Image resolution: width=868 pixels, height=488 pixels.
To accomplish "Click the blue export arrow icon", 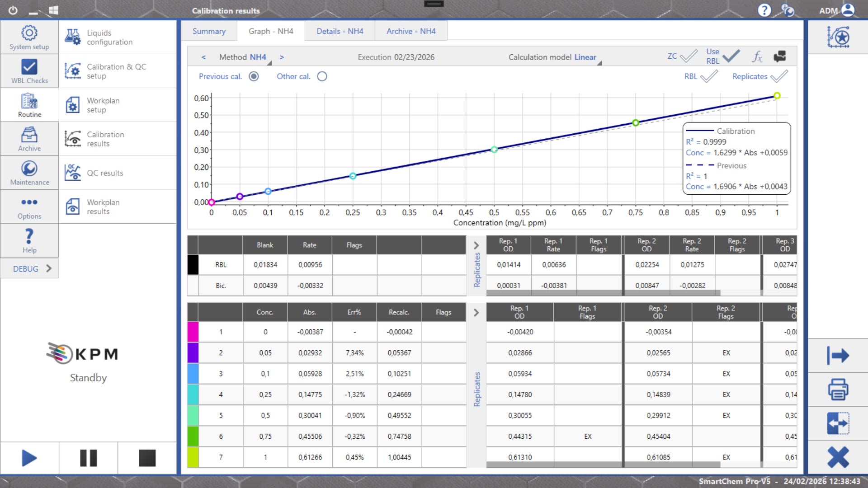I will tap(838, 356).
